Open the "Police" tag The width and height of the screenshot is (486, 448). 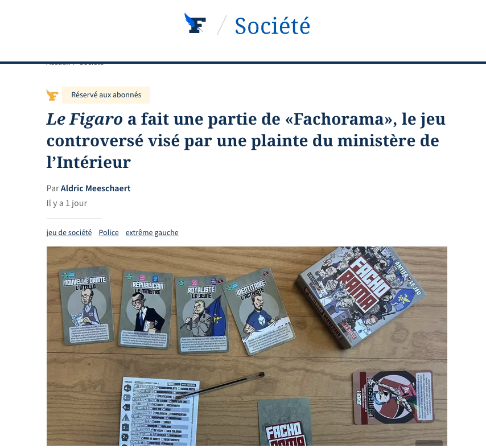tap(109, 232)
